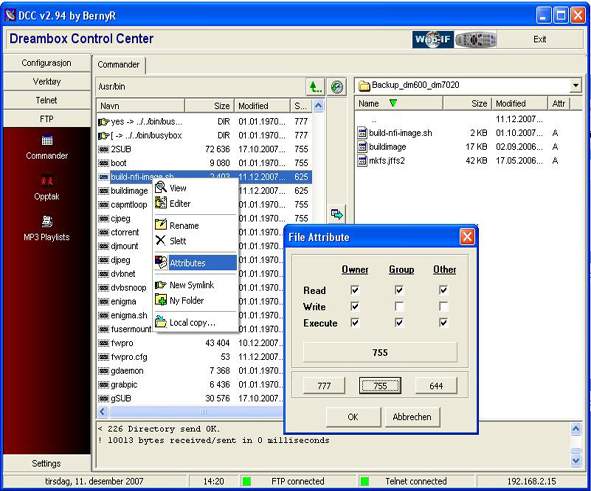The height and width of the screenshot is (491, 591).
Task: Toggle Owner Read permission checkbox
Action: 355,290
